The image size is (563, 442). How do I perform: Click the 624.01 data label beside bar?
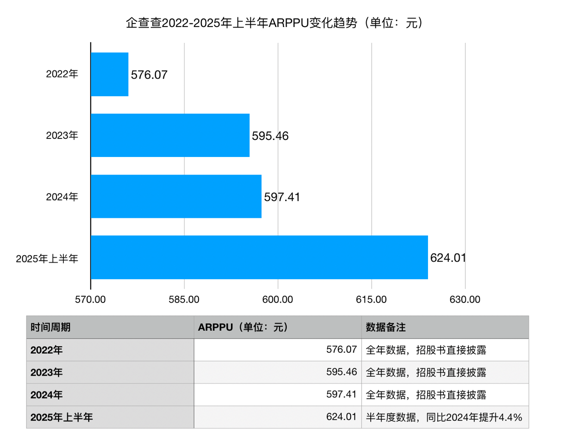pyautogui.click(x=448, y=258)
